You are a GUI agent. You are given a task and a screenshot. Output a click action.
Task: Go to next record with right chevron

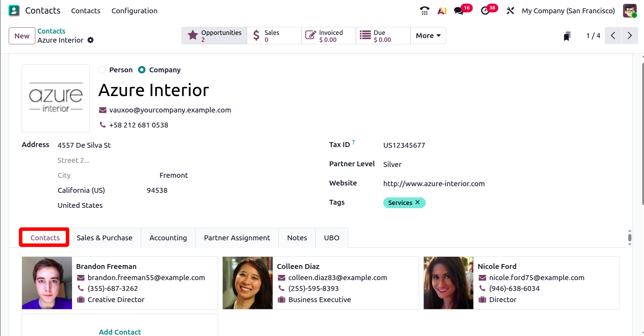point(630,36)
